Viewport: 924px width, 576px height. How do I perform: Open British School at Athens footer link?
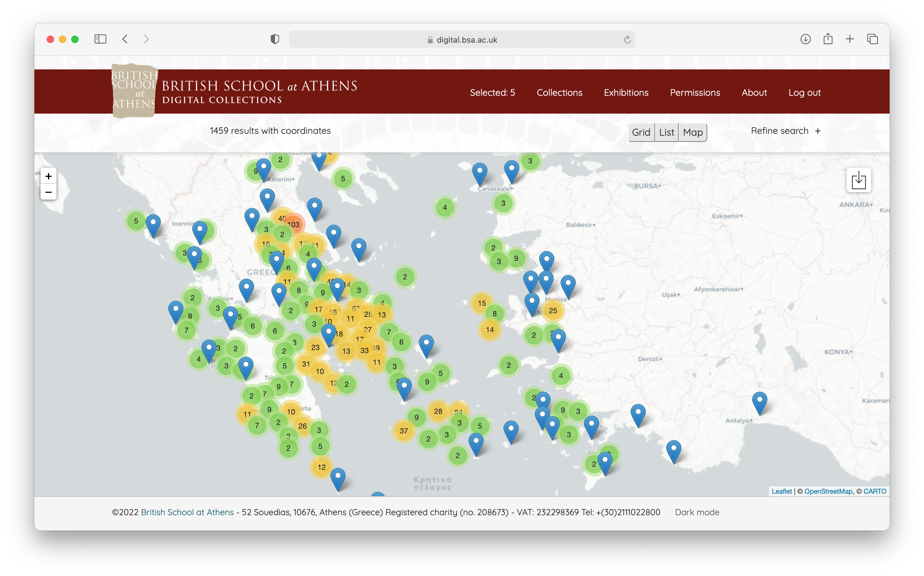187,512
